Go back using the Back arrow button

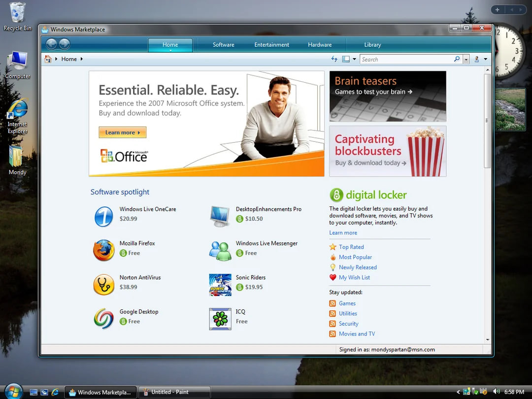click(x=51, y=44)
